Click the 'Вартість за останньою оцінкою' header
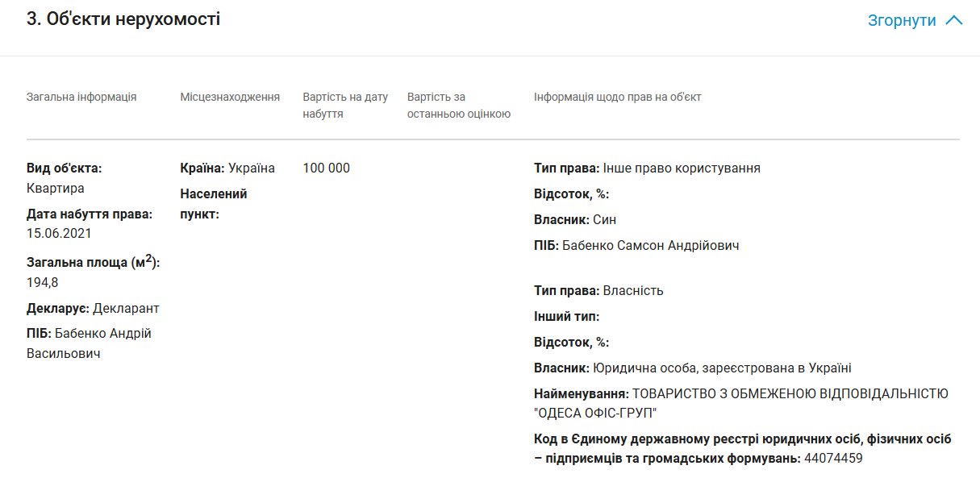The height and width of the screenshot is (503, 980). (458, 105)
